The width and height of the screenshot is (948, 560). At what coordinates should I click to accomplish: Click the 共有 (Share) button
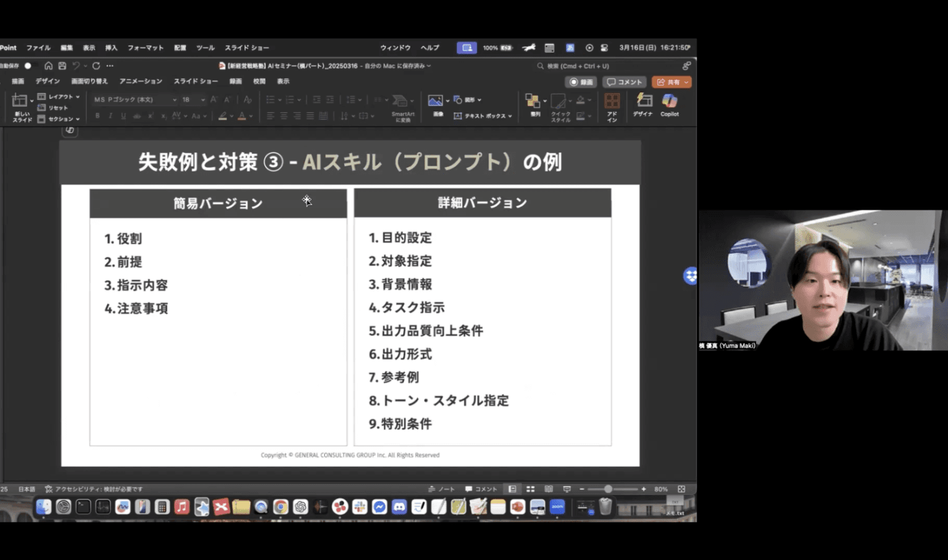pyautogui.click(x=671, y=81)
